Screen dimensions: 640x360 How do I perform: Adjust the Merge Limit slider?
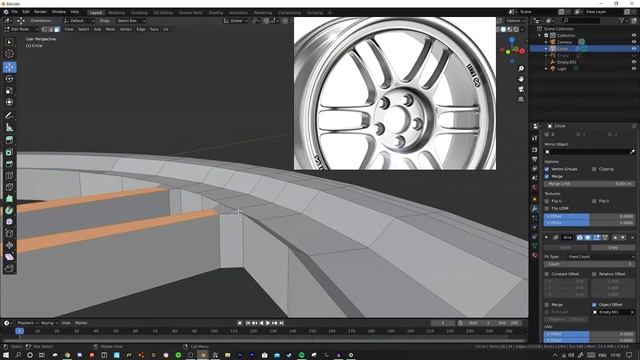tap(589, 184)
